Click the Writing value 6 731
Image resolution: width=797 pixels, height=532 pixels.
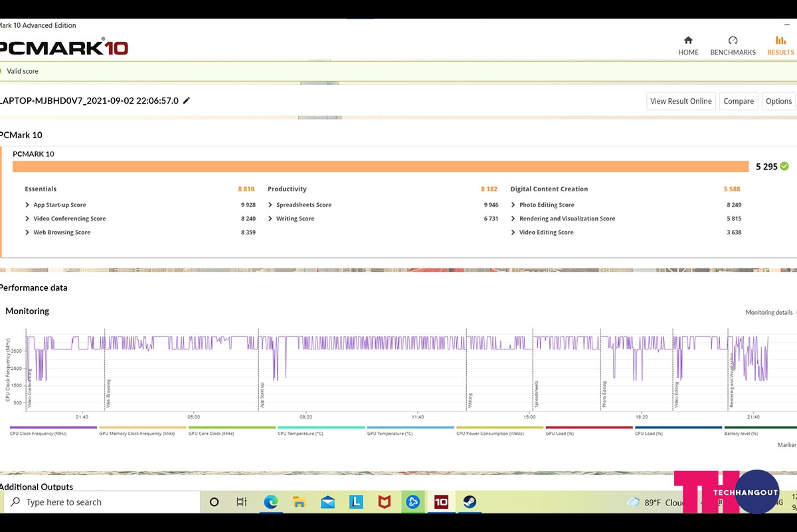[491, 219]
